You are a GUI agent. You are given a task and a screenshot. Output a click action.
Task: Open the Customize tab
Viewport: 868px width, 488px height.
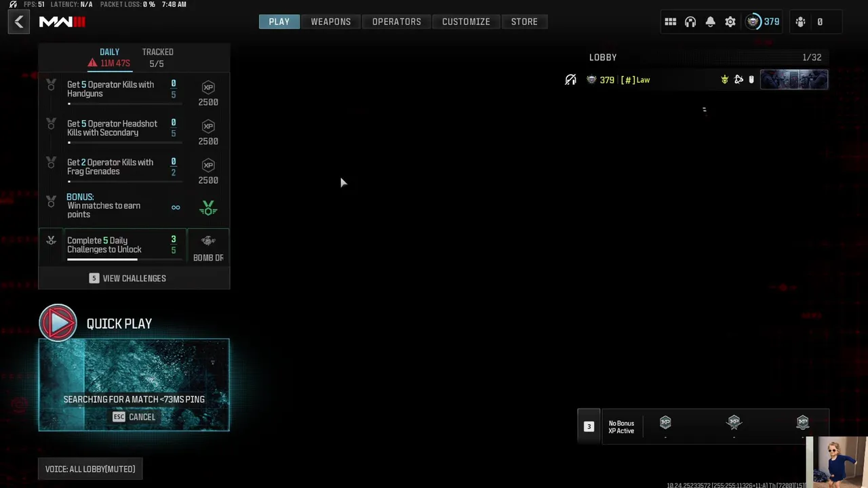tap(466, 22)
